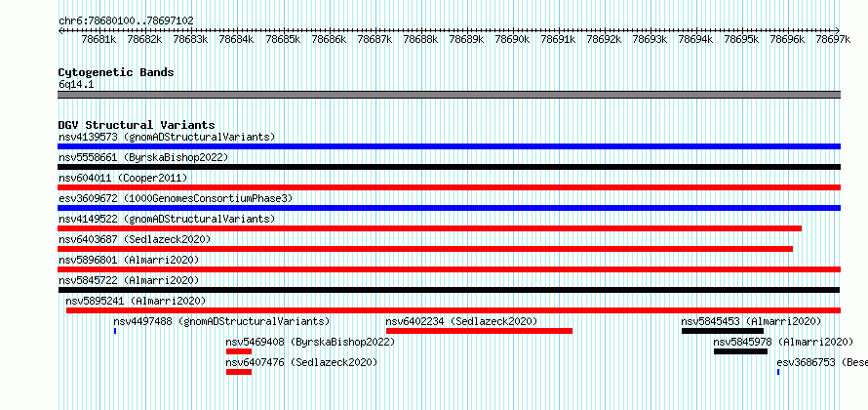Select the blue bar under esv3609672

tap(449, 208)
